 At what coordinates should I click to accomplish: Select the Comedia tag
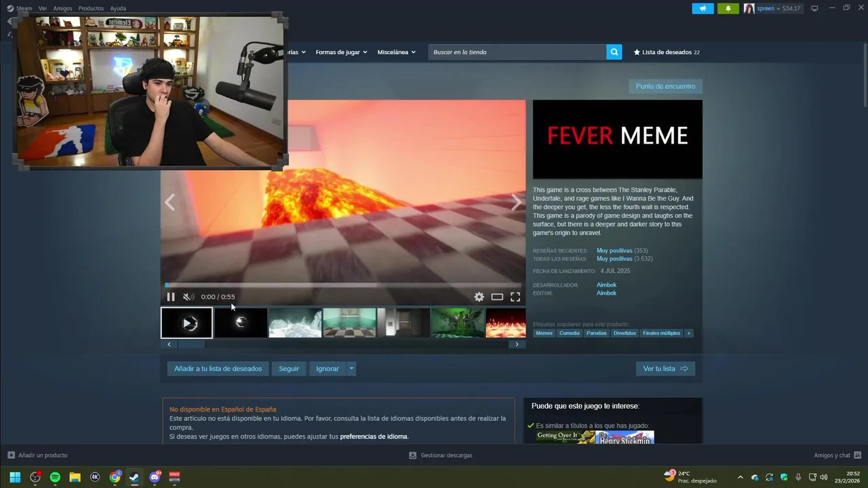point(570,333)
